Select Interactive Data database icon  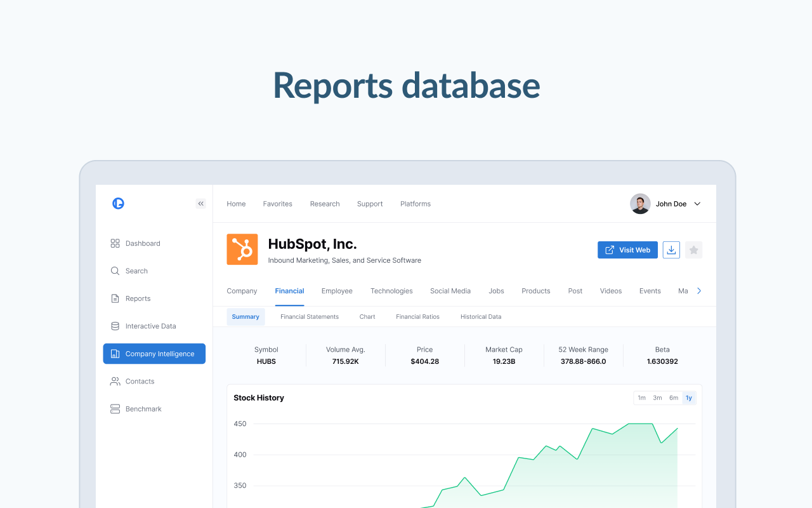(115, 326)
